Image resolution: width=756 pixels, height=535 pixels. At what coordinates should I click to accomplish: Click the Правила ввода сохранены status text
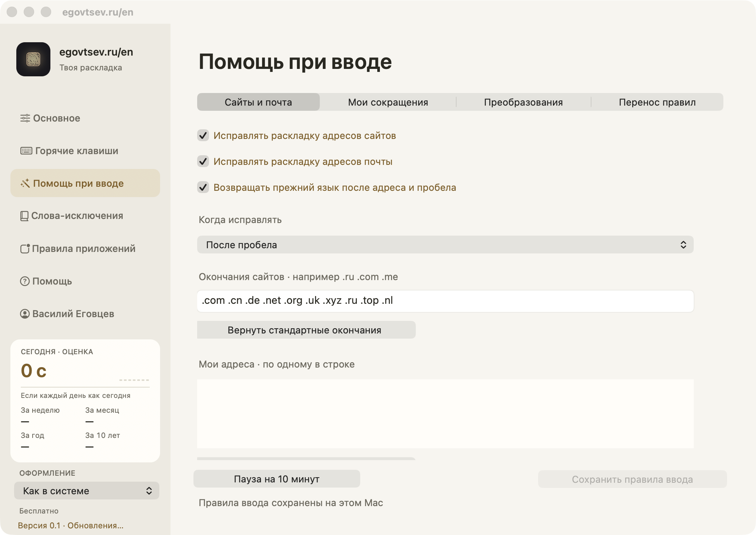[291, 503]
